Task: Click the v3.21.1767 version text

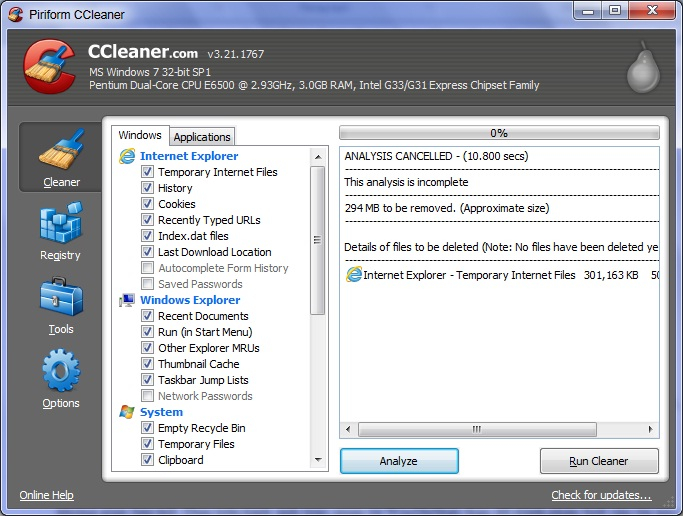Action: tap(236, 54)
